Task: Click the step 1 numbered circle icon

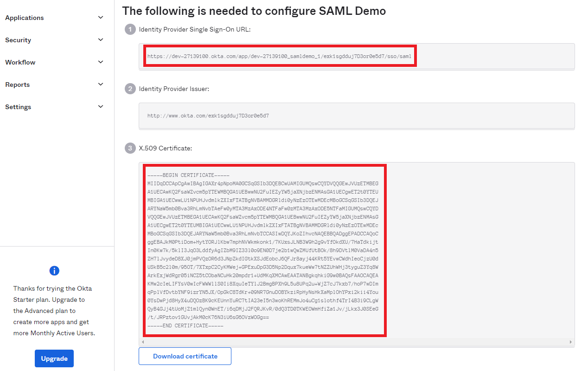Action: click(x=129, y=29)
